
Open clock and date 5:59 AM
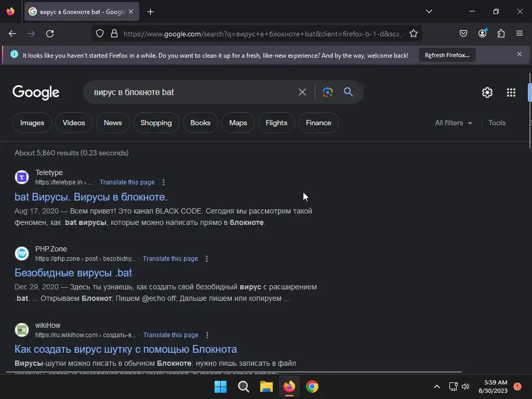493,387
